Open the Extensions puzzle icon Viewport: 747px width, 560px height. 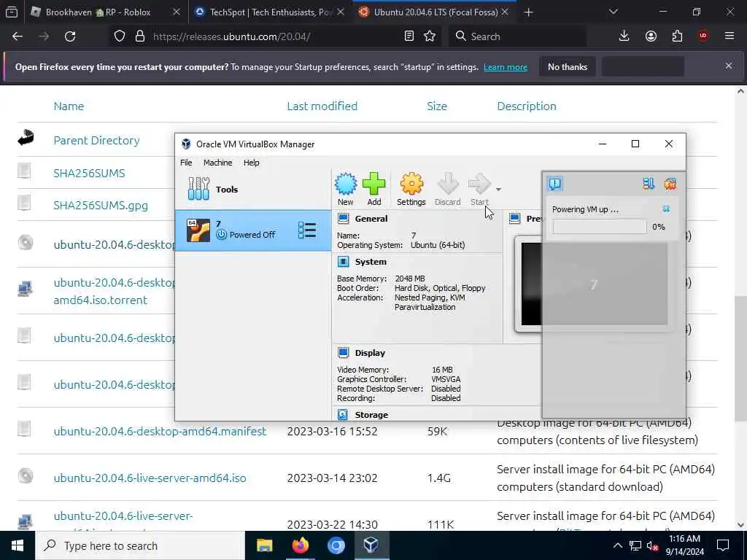point(678,36)
